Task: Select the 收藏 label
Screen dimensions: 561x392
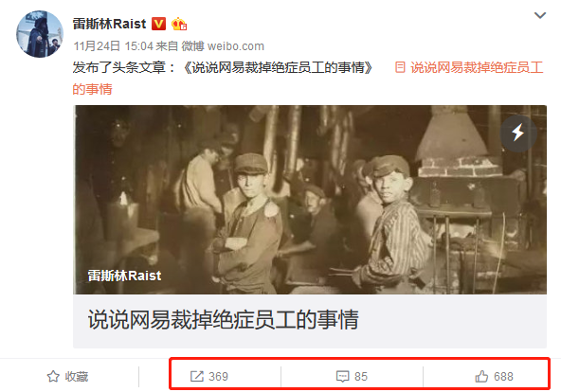Action: [76, 376]
